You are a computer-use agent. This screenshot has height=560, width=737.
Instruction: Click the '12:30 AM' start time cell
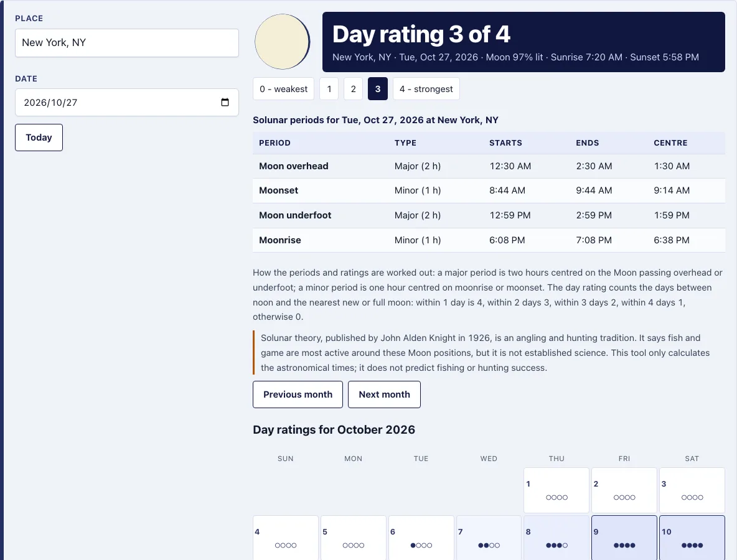tap(510, 166)
